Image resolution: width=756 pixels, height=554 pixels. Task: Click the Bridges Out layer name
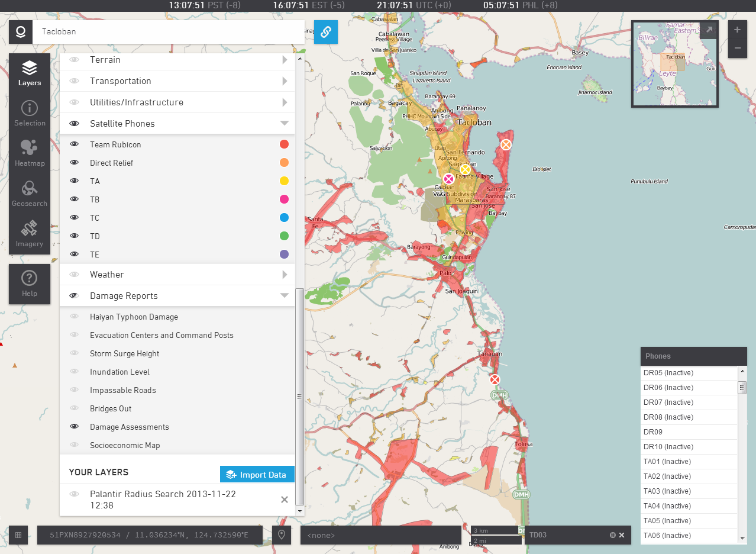[x=111, y=408]
